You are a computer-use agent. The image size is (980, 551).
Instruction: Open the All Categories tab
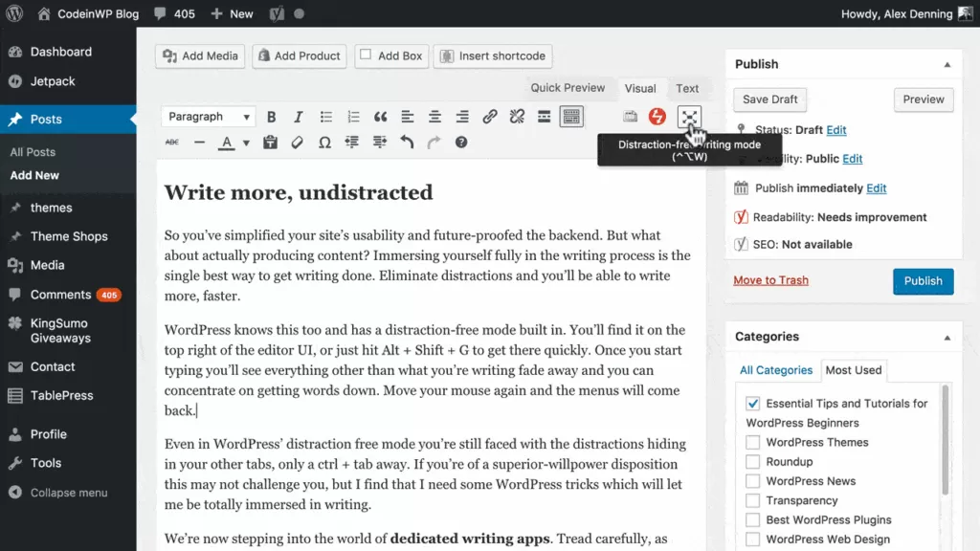tap(776, 370)
